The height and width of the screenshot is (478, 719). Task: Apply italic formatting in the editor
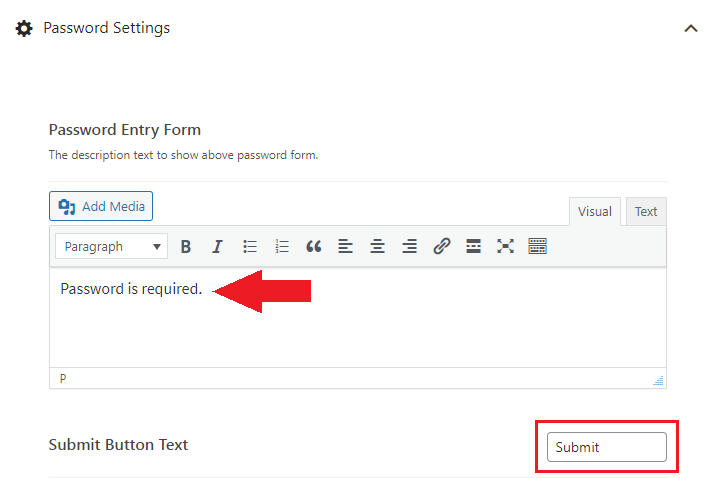tap(217, 247)
